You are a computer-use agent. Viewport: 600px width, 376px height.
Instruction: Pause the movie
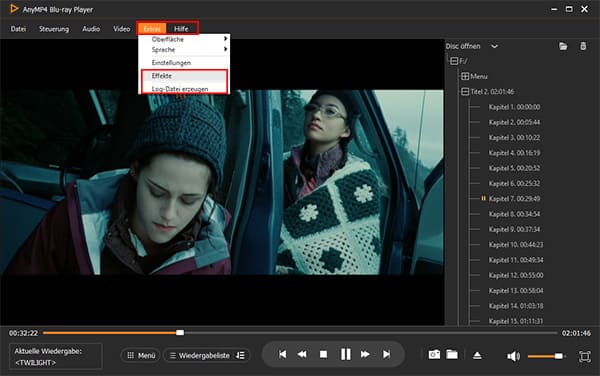click(345, 354)
